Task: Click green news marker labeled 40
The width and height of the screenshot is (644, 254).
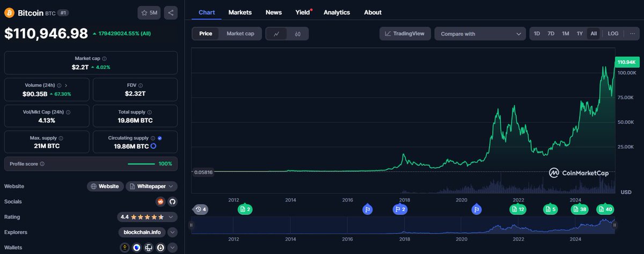Action: pos(605,209)
